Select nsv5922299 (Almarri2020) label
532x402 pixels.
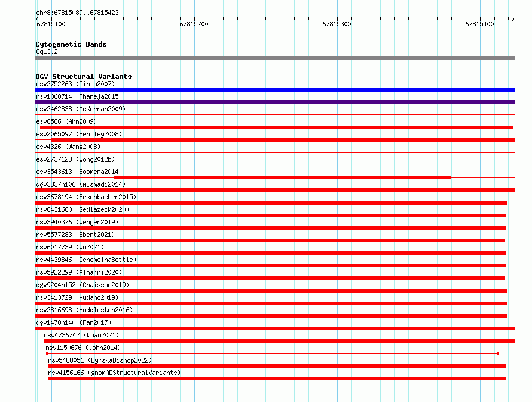click(x=79, y=272)
